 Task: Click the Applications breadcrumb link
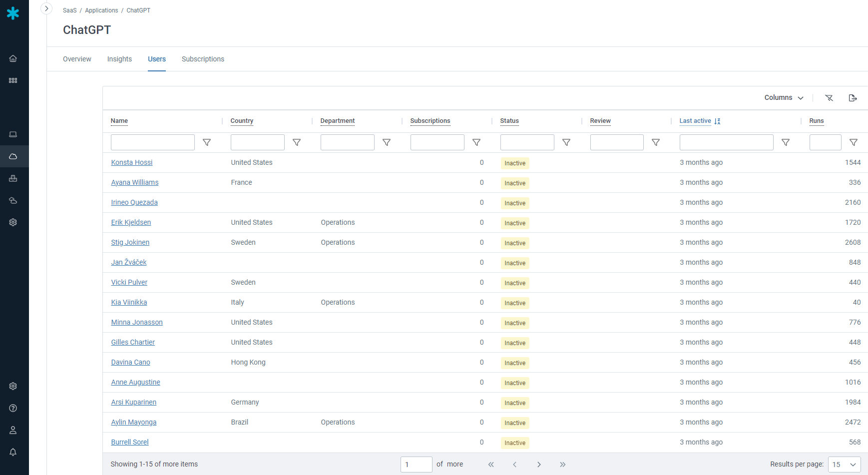click(101, 10)
